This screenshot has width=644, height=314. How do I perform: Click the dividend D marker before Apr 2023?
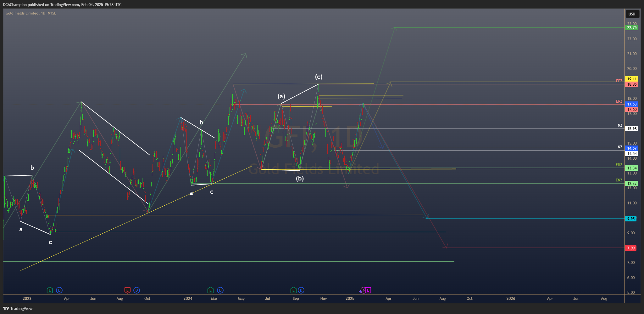point(59,290)
